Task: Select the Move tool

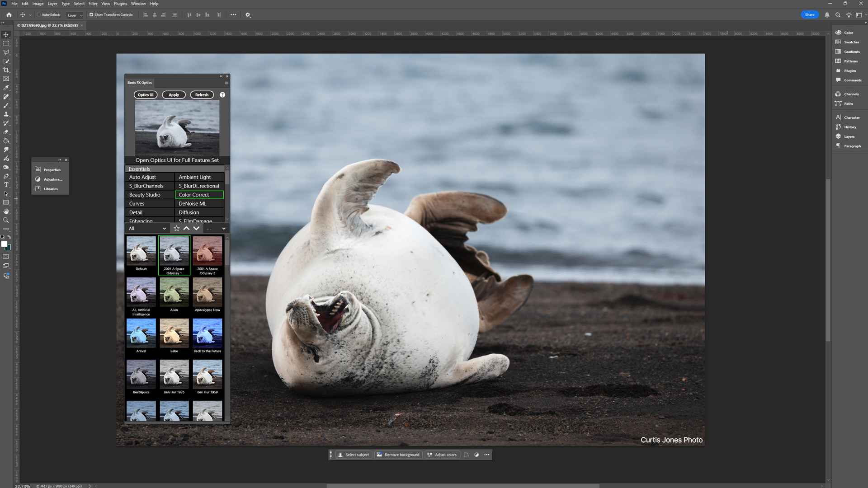Action: [x=6, y=34]
